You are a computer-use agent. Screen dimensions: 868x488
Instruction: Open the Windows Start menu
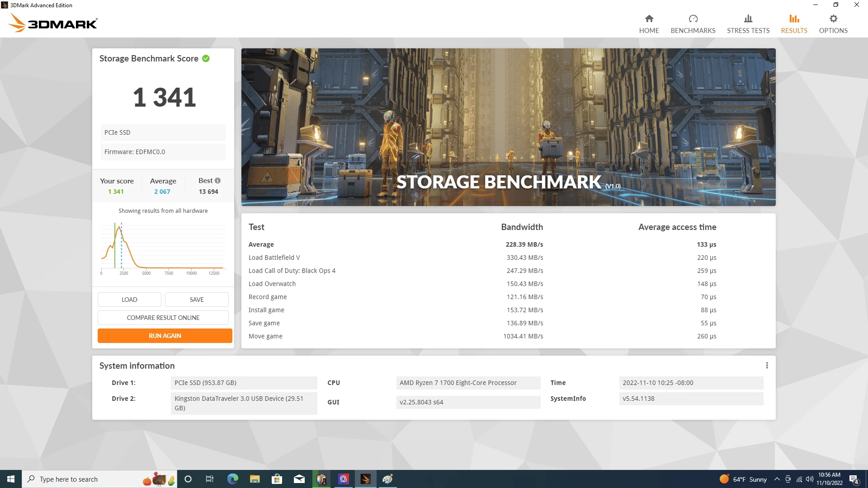11,479
